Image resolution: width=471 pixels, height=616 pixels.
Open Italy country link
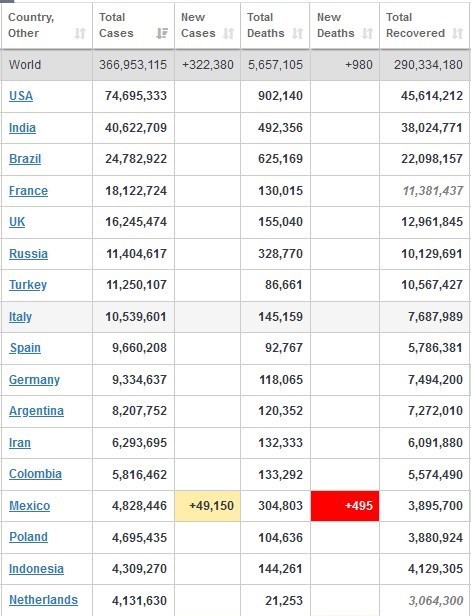[20, 317]
